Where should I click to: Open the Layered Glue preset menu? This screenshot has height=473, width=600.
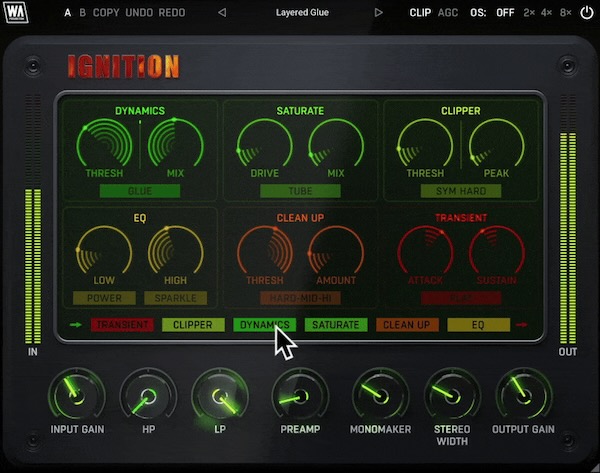[x=302, y=13]
